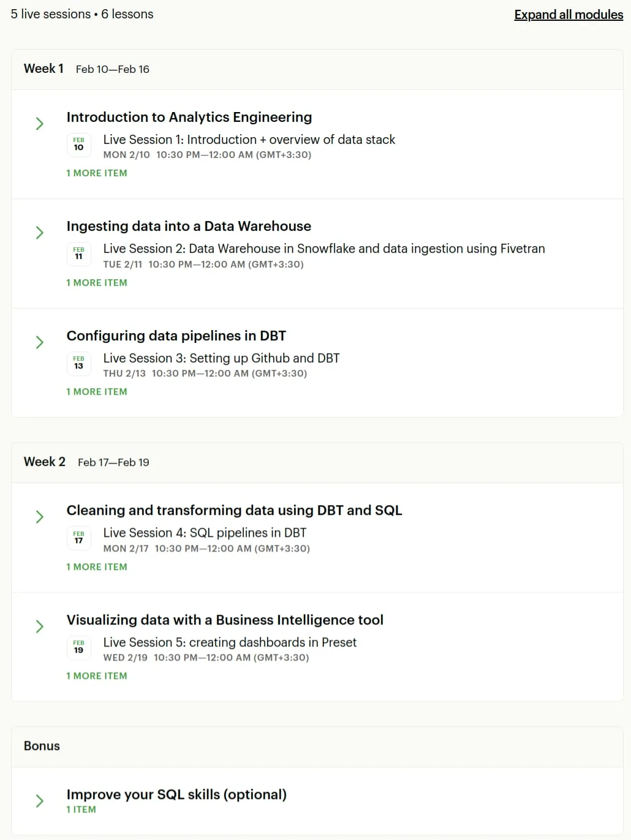Expand Visualizing data with BI tool chevron

click(40, 626)
